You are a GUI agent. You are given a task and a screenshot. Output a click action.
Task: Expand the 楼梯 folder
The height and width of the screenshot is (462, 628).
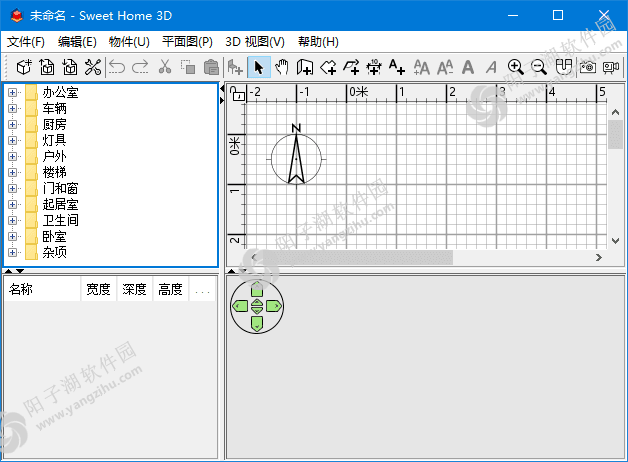[12, 173]
